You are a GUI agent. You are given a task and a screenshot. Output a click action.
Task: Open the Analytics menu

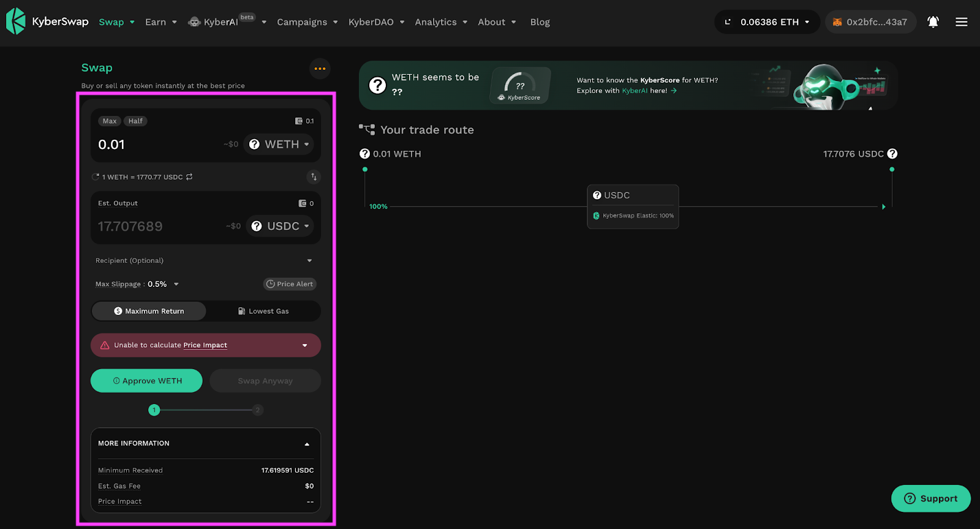click(x=441, y=22)
